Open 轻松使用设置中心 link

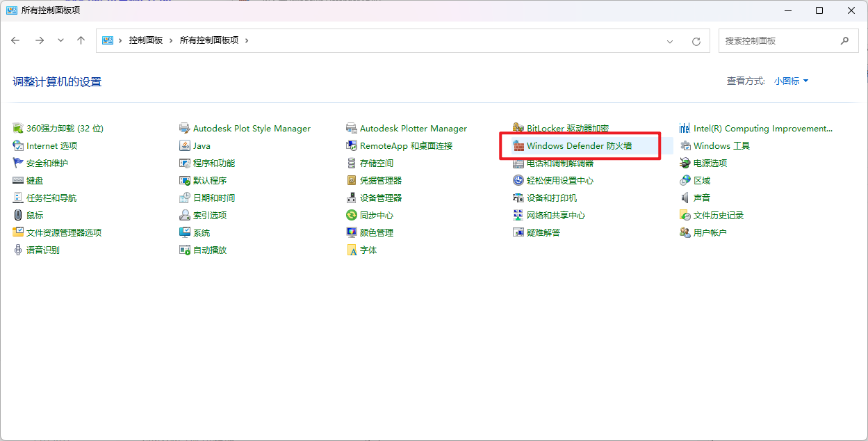tap(560, 180)
